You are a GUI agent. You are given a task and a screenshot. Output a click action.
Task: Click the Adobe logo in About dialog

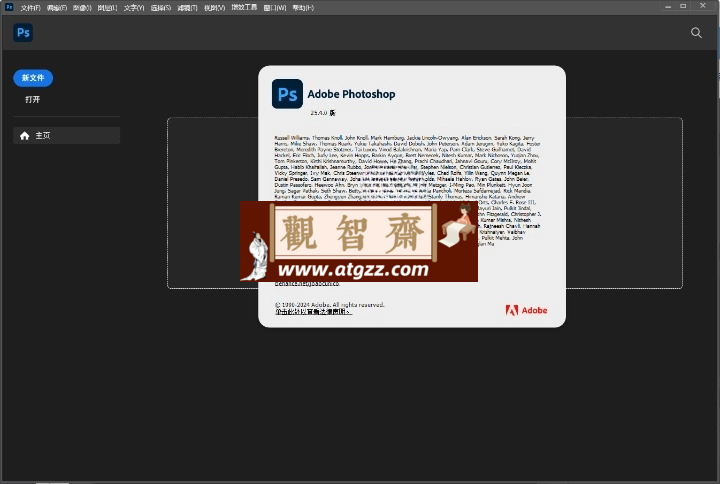pyautogui.click(x=526, y=310)
